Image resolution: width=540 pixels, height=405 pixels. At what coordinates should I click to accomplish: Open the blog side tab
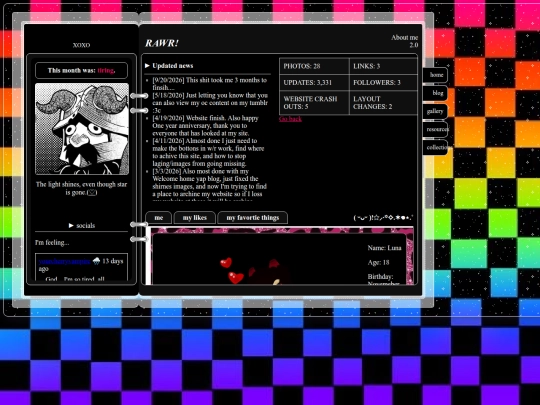[436, 93]
